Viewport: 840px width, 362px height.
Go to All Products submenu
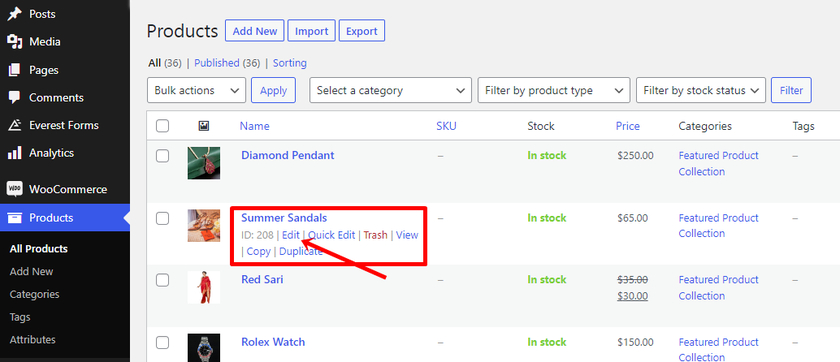[x=39, y=248]
